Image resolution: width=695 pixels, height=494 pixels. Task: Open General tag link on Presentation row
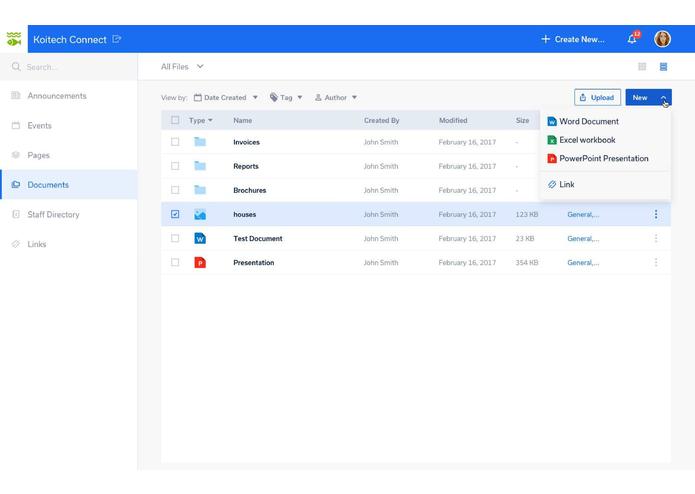583,262
